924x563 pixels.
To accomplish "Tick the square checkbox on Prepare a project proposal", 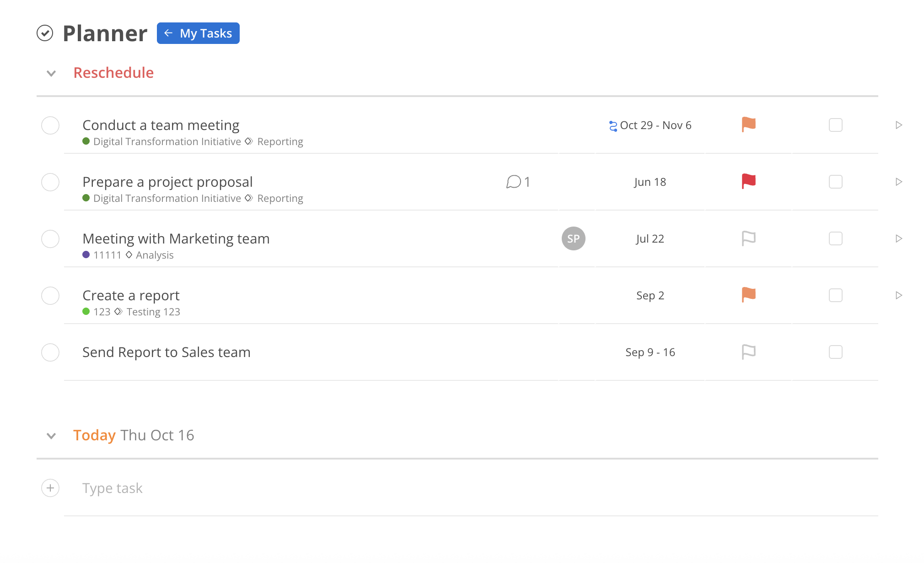I will point(835,182).
